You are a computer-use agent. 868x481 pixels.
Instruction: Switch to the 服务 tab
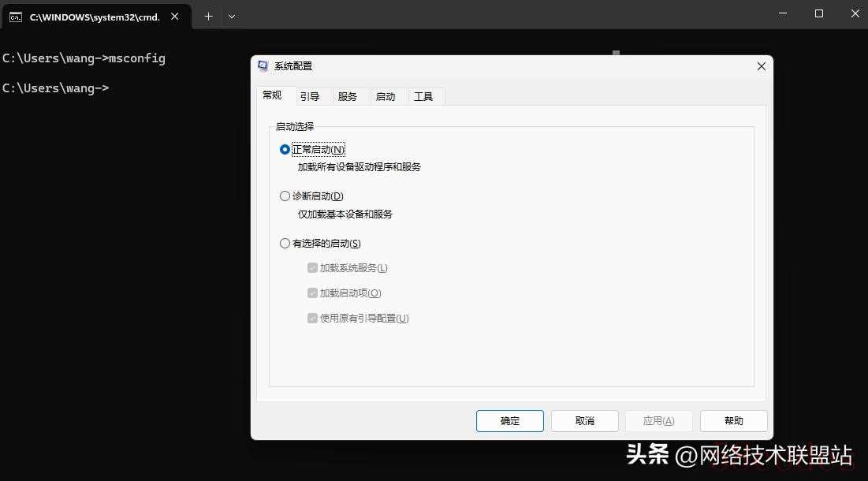[348, 96]
